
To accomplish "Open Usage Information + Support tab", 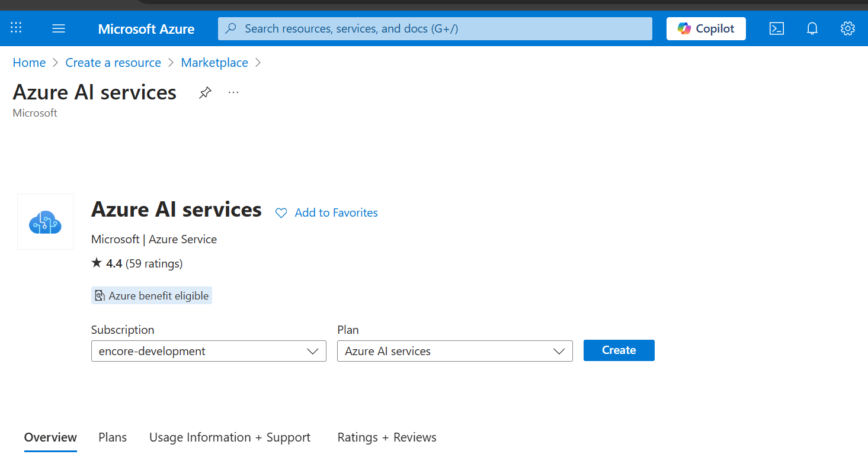I will pos(230,437).
